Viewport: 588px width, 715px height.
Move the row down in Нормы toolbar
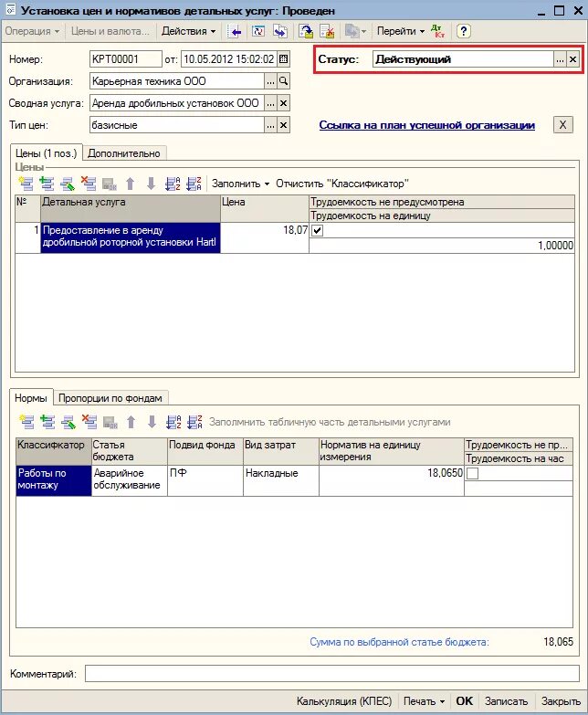point(152,422)
